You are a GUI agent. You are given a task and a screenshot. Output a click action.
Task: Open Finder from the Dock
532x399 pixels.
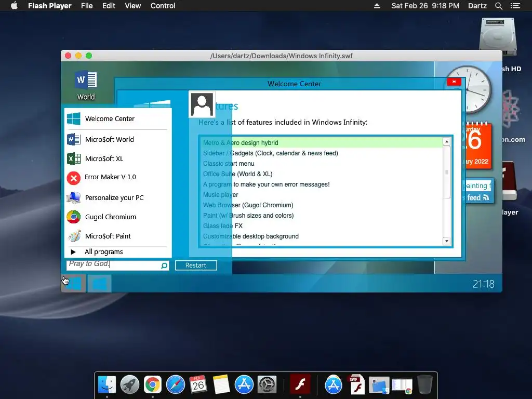coord(107,385)
